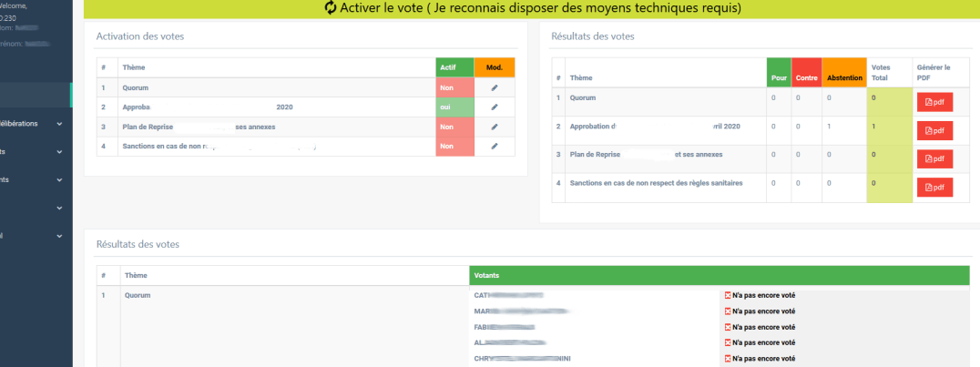Click the green Pour column header

pyautogui.click(x=779, y=73)
